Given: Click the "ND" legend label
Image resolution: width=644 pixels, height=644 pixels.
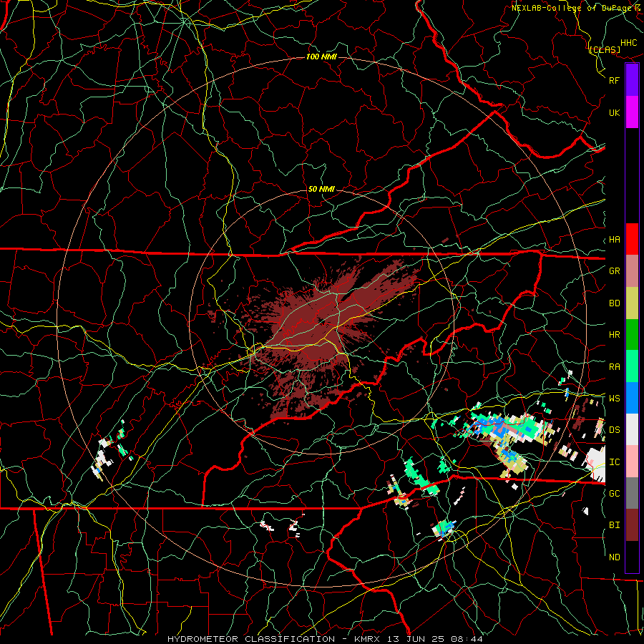Looking at the screenshot, I should [x=614, y=557].
